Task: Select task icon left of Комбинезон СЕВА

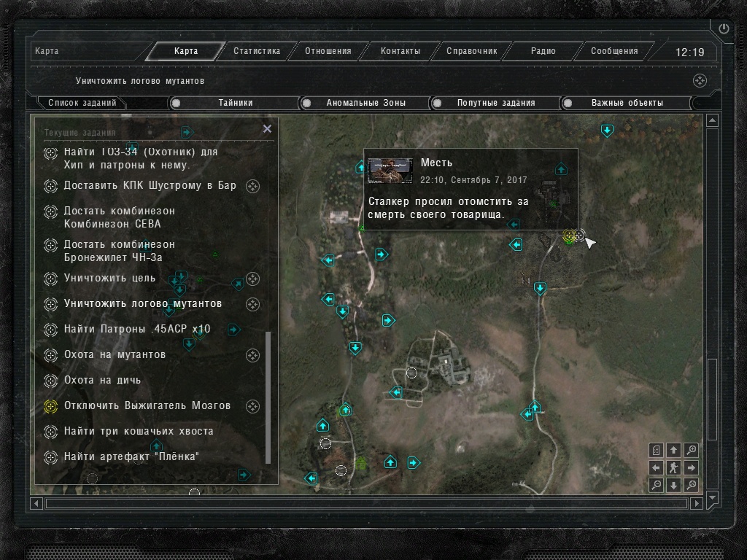Action: [50, 211]
